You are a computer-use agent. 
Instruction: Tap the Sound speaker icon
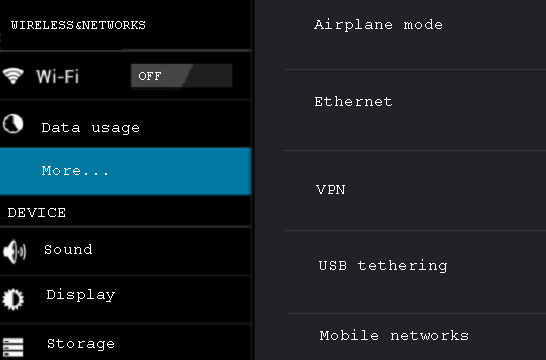coord(14,251)
